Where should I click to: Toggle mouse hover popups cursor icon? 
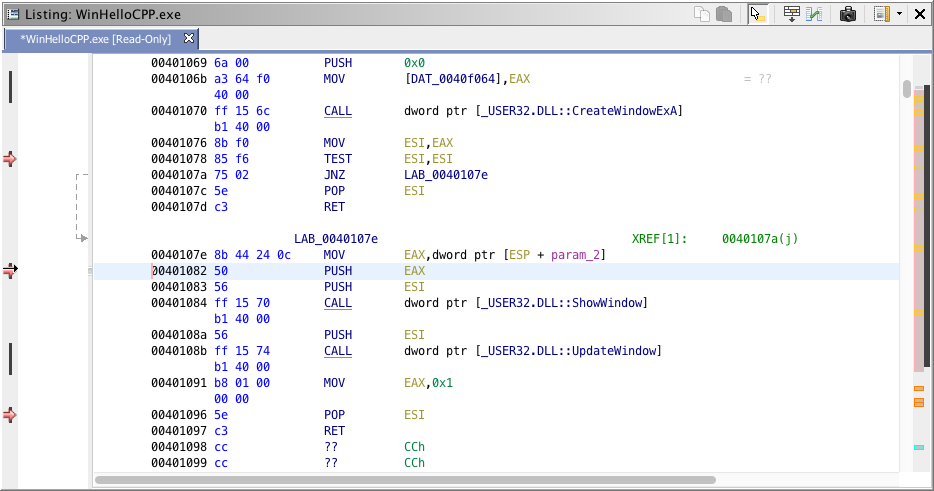(758, 14)
